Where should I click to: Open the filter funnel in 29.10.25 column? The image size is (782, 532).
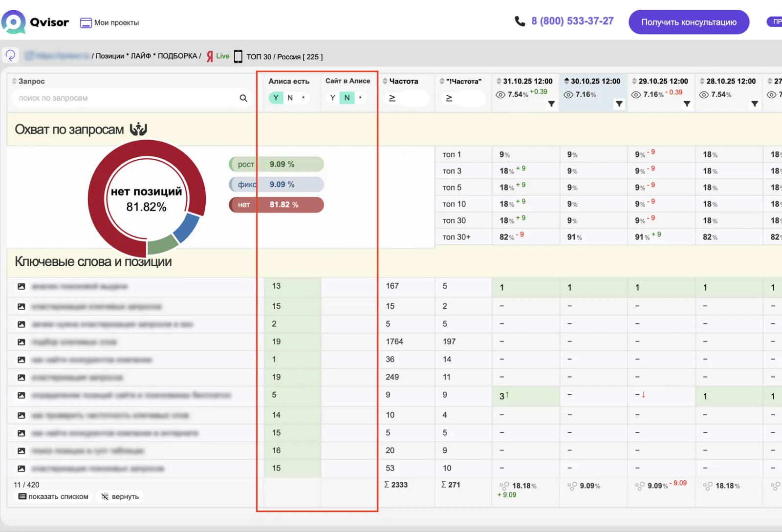687,104
